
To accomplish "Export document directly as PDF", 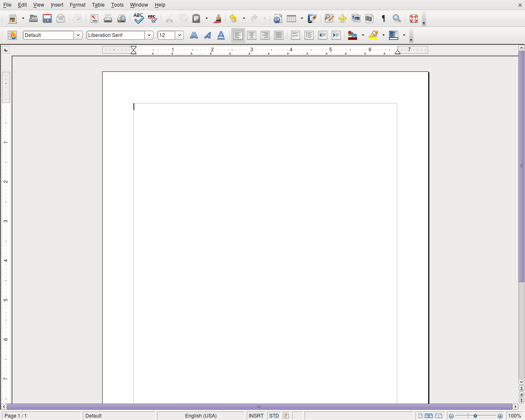I will pyautogui.click(x=94, y=18).
